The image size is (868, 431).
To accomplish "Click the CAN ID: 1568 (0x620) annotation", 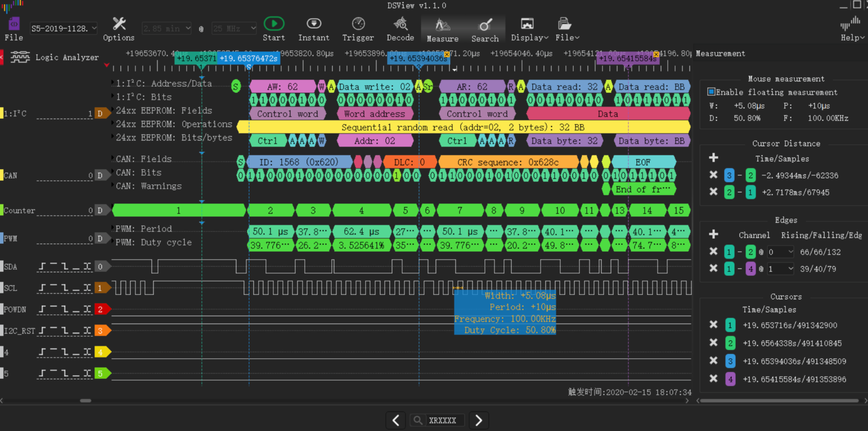I will (298, 162).
